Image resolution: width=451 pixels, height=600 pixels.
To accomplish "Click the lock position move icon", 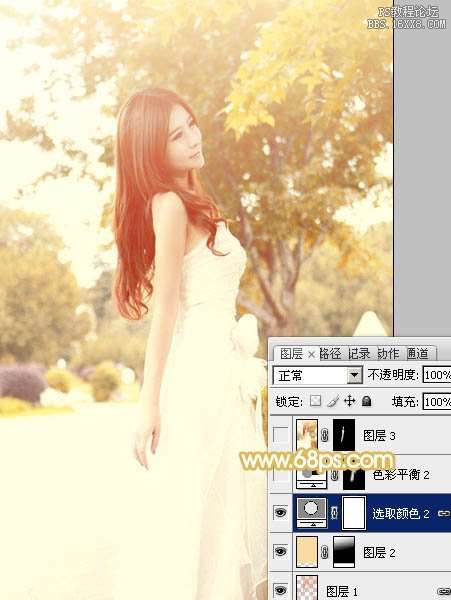I will [350, 401].
